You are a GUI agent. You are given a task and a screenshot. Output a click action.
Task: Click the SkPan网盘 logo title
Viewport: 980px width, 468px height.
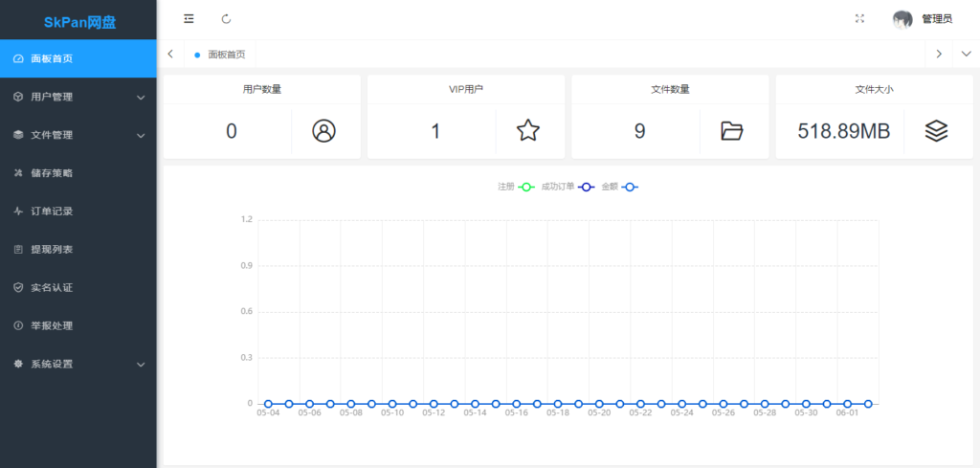[x=78, y=22]
